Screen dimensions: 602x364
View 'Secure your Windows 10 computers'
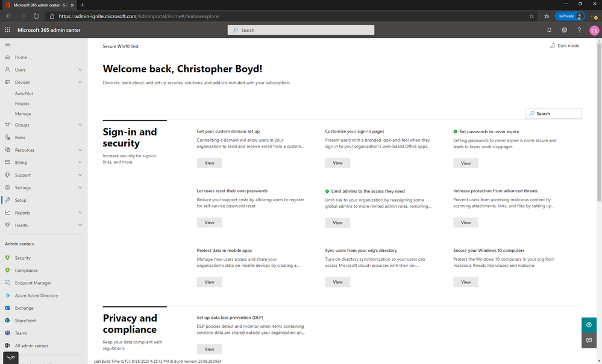click(466, 282)
